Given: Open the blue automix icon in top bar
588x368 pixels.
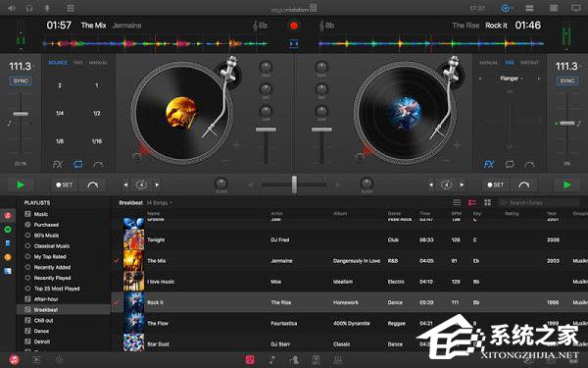Looking at the screenshot, I should (506, 8).
